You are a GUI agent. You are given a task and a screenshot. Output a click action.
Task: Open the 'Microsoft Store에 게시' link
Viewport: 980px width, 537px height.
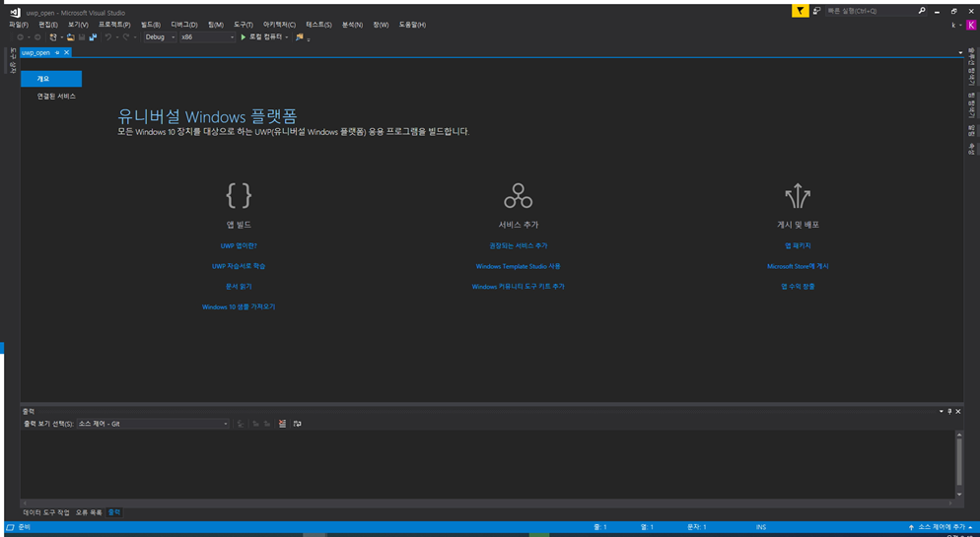point(798,266)
